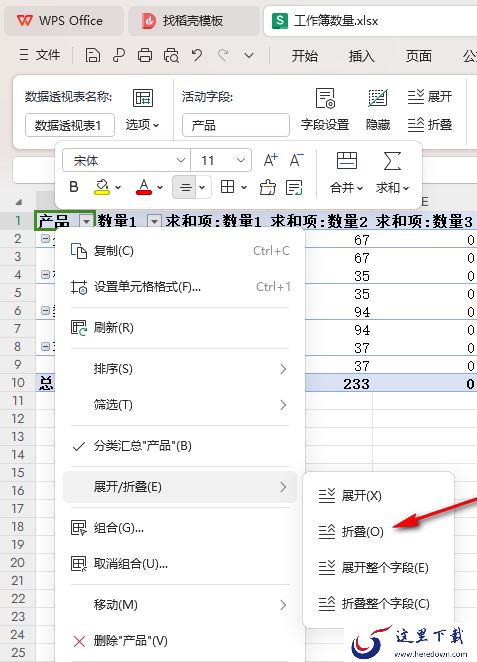477x662 pixels.
Task: Expand the font size 11 dropdown
Action: [x=241, y=160]
